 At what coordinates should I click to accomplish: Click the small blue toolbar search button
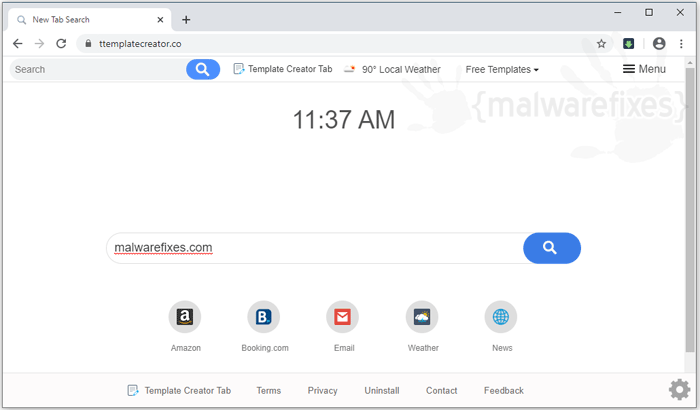(203, 69)
